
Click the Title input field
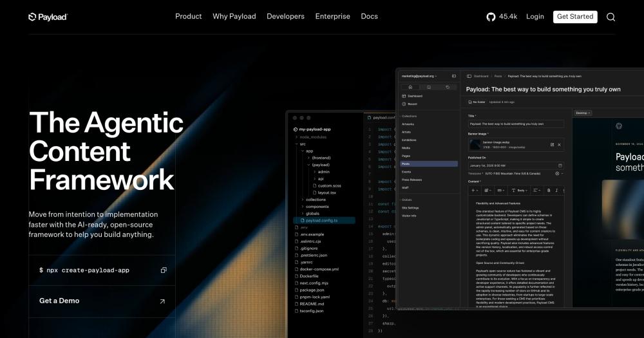point(516,124)
